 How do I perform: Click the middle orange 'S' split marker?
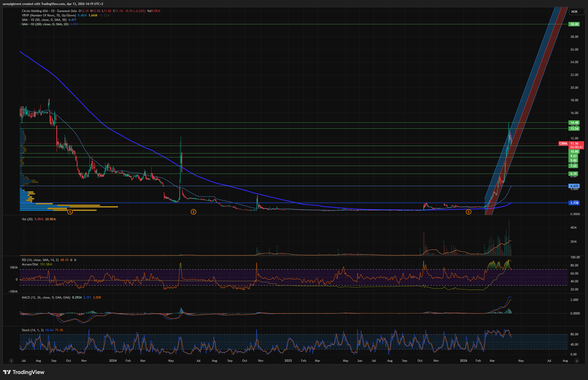tap(193, 212)
